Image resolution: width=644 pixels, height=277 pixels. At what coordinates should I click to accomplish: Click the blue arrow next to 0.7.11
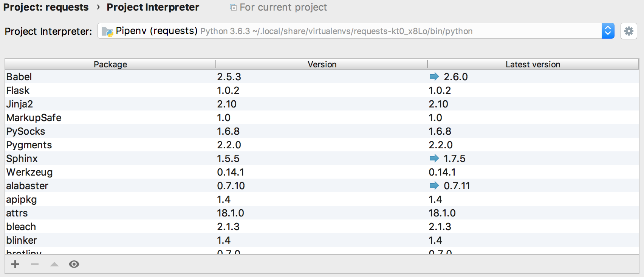434,185
